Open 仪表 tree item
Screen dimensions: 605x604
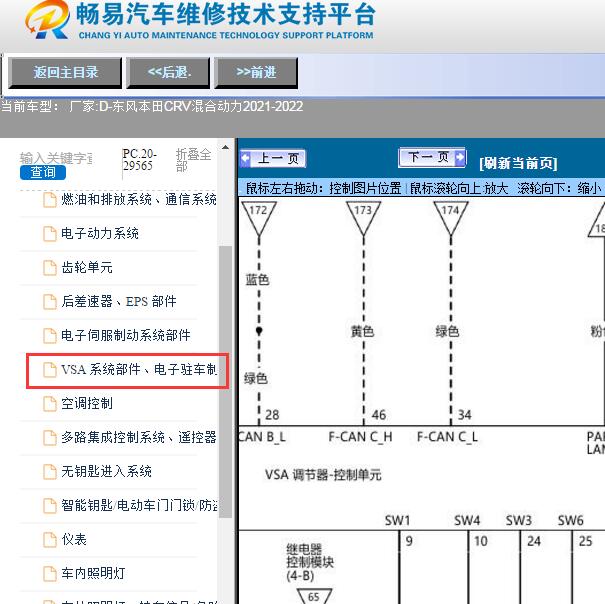(x=65, y=540)
